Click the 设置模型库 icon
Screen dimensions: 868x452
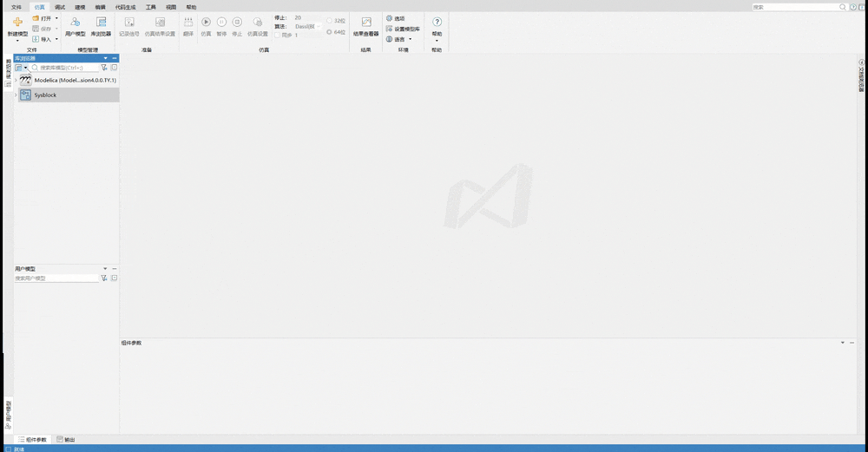[389, 29]
